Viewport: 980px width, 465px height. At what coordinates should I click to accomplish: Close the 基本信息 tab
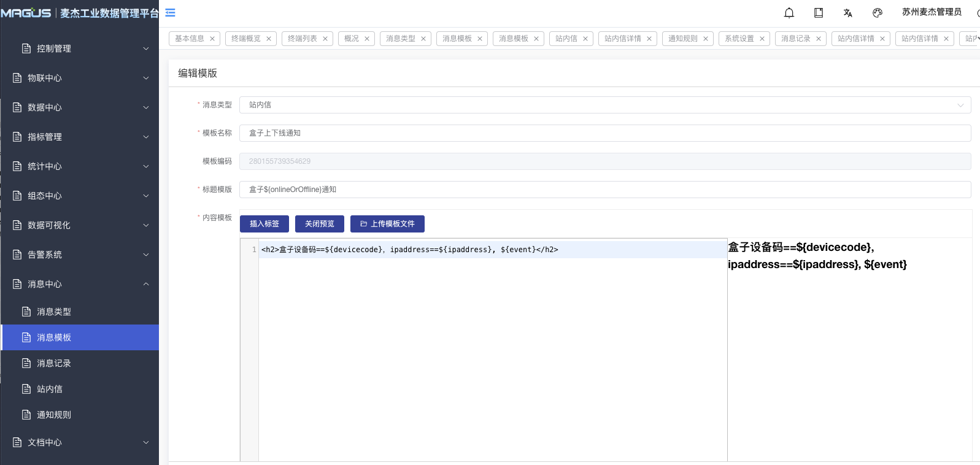(x=212, y=39)
